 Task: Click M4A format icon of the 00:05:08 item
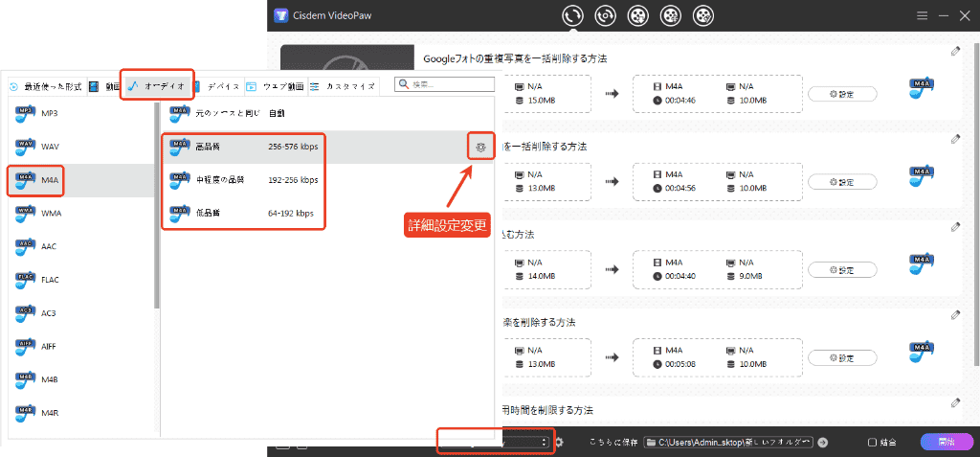pyautogui.click(x=922, y=354)
